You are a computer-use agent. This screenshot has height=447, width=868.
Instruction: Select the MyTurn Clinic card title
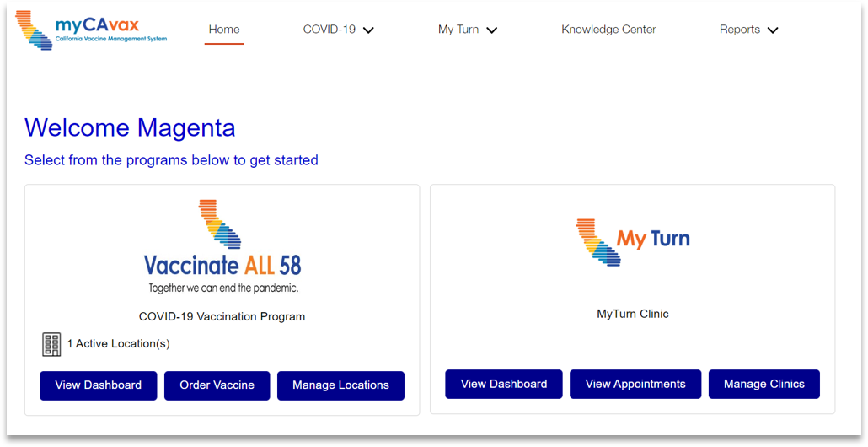[633, 314]
